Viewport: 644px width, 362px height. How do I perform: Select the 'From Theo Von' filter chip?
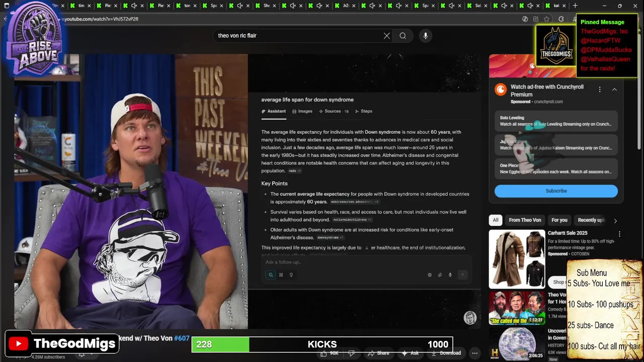[x=525, y=220]
